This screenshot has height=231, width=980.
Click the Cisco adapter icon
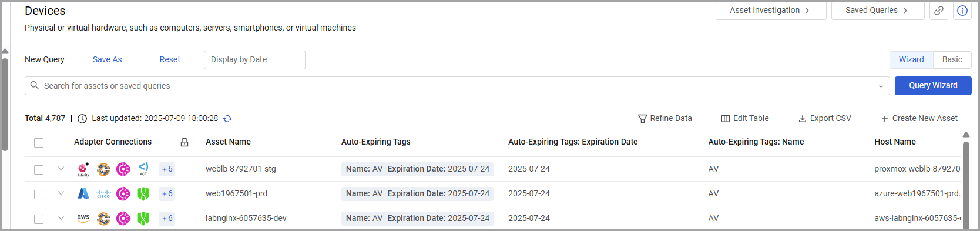[103, 193]
